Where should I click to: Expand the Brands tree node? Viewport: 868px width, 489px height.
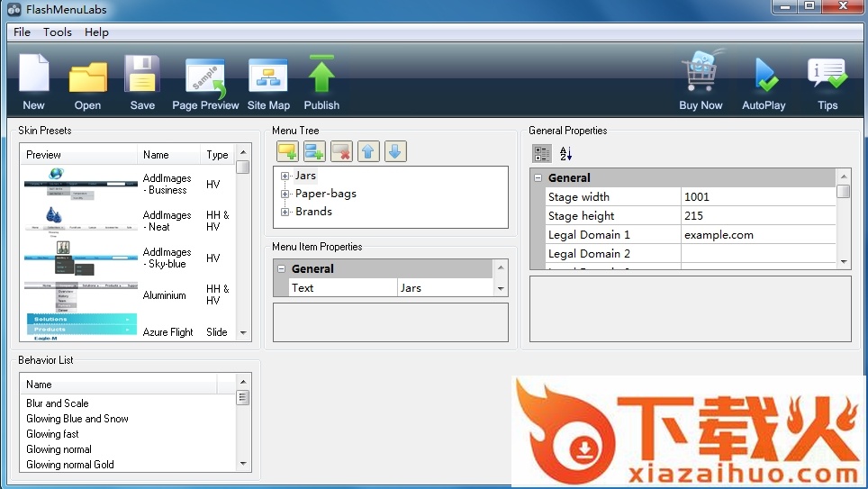click(x=285, y=213)
